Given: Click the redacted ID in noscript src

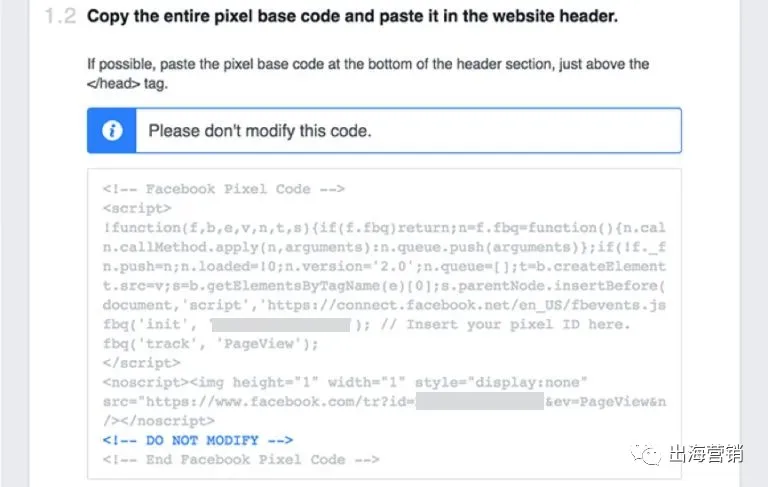Looking at the screenshot, I should point(480,401).
